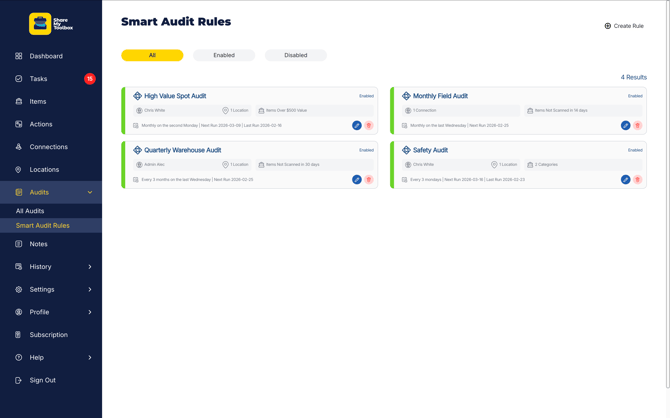This screenshot has height=418, width=670.
Task: Click the Safety Audit target icon
Action: (x=406, y=150)
